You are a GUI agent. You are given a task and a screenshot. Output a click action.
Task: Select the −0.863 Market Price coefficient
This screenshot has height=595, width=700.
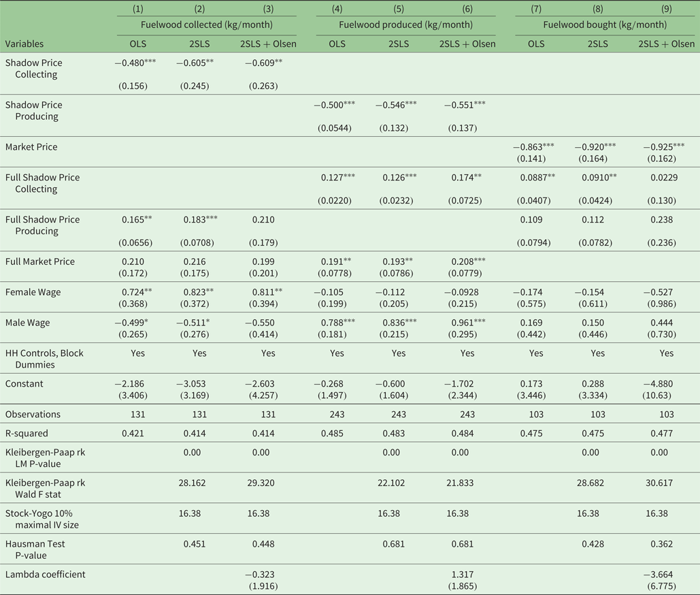coord(532,147)
